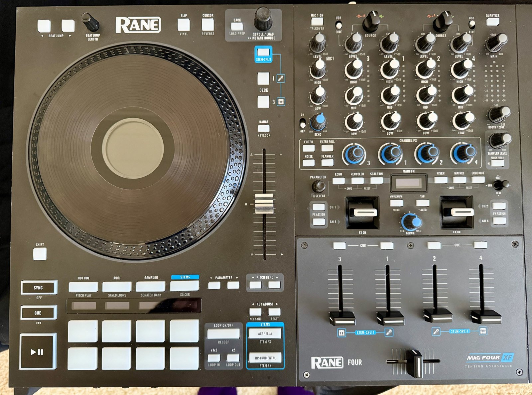532x395 pixels.
Task: Toggle the MIC 1 ON / TALKOVER button
Action: 317,22
